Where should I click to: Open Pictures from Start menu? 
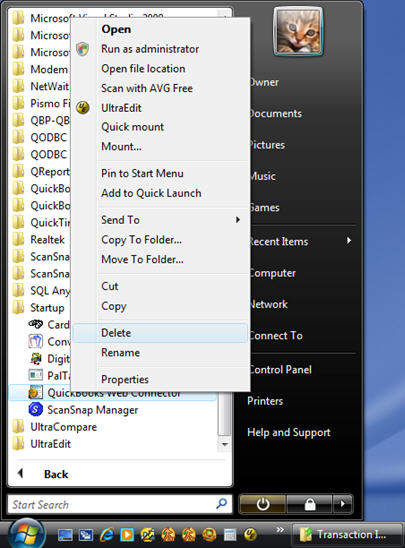click(267, 145)
